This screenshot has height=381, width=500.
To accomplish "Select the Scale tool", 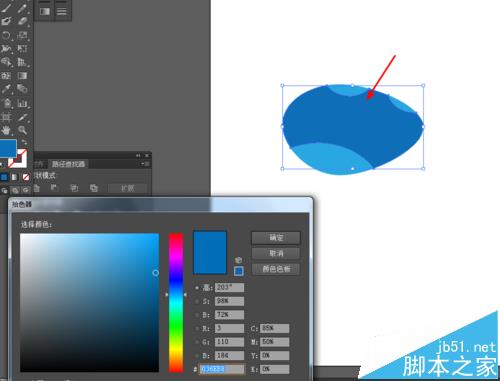I will pos(22,35).
